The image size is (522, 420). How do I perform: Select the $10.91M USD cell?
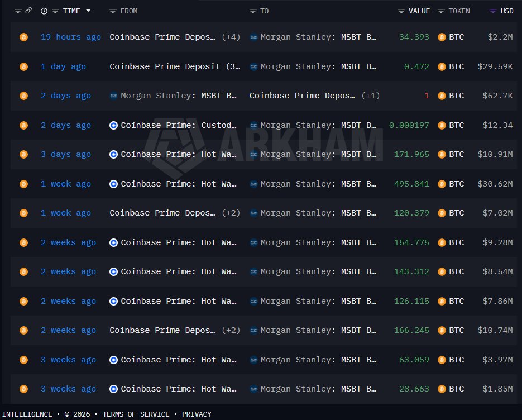click(495, 155)
